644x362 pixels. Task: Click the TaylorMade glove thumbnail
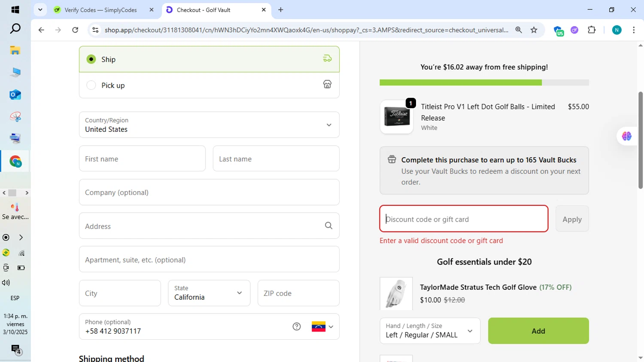[x=396, y=293]
